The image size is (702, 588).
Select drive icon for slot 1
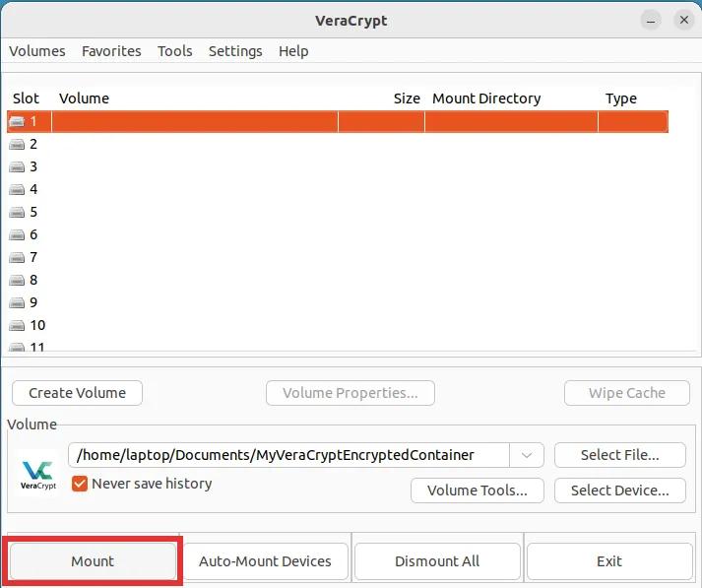[17, 121]
